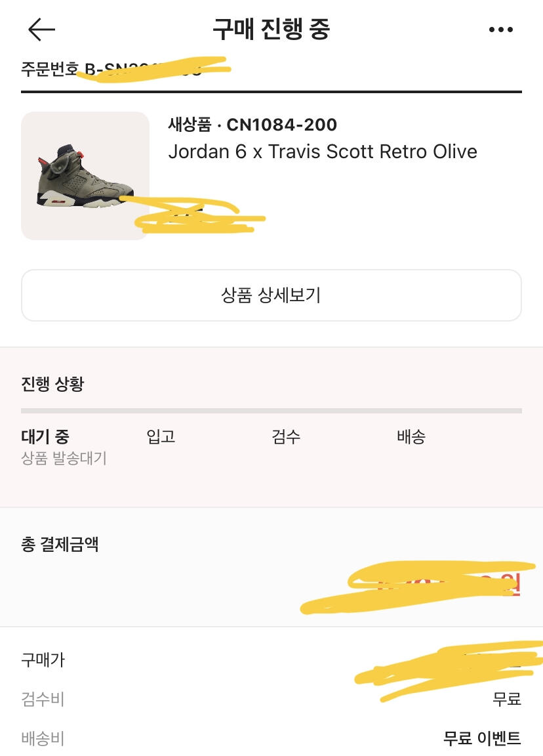Tap the back arrow icon
This screenshot has height=756, width=543.
click(x=42, y=30)
